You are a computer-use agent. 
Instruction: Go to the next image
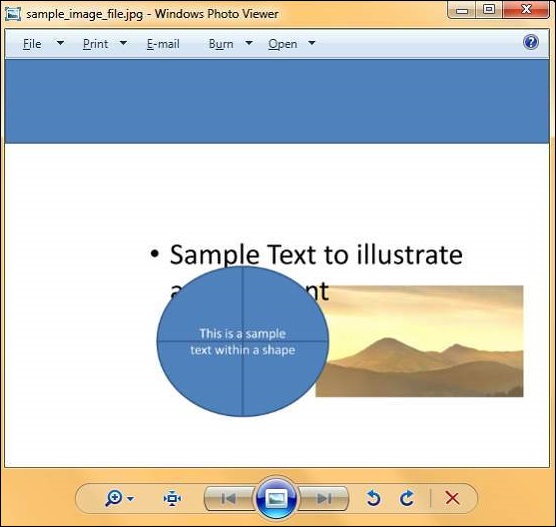point(324,499)
